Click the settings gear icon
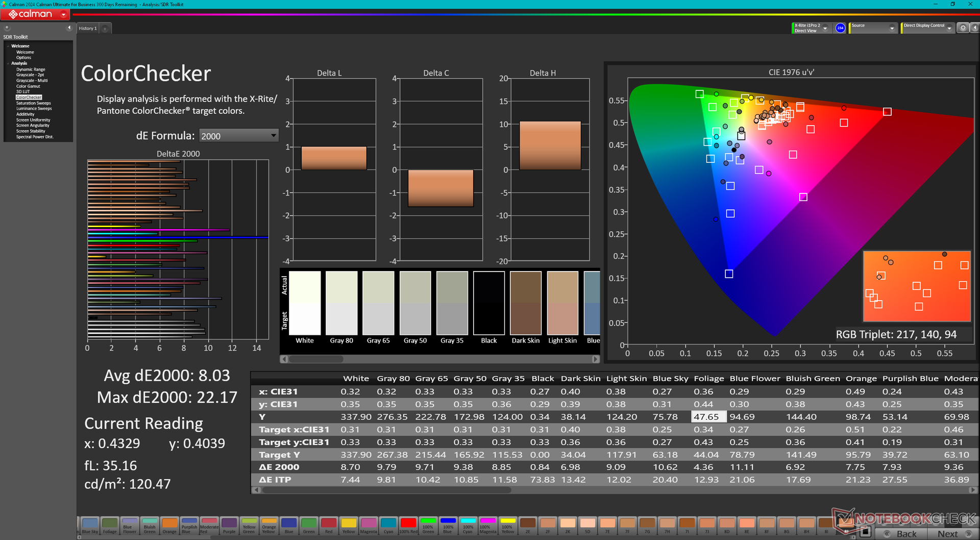980x540 pixels. pyautogui.click(x=963, y=28)
